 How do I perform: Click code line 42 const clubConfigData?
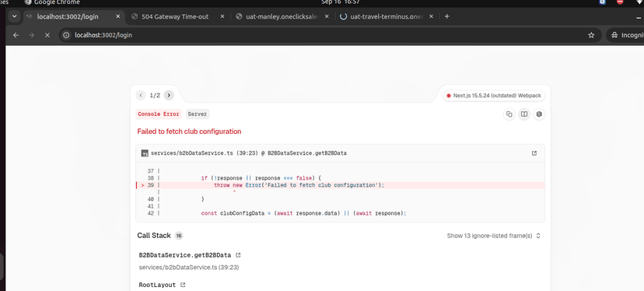303,213
